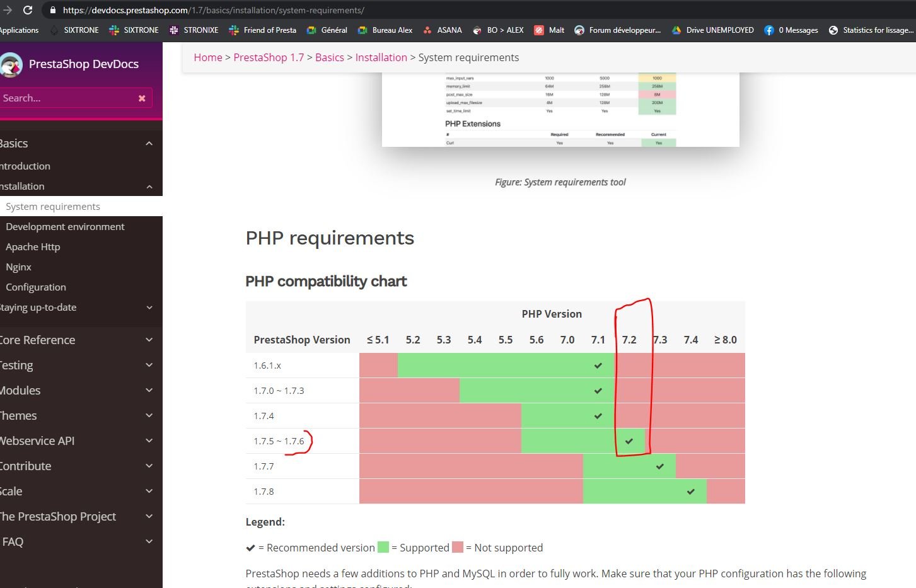Collapse the Basics sidebar section
The image size is (916, 588).
(149, 144)
